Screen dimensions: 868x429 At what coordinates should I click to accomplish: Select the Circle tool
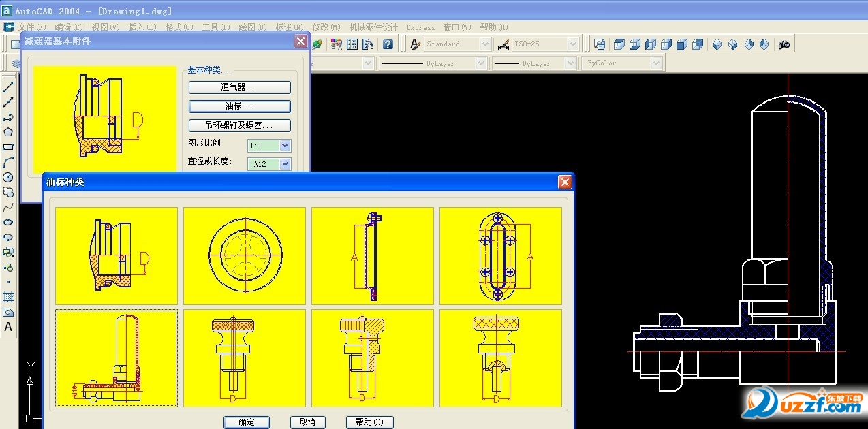[8, 177]
